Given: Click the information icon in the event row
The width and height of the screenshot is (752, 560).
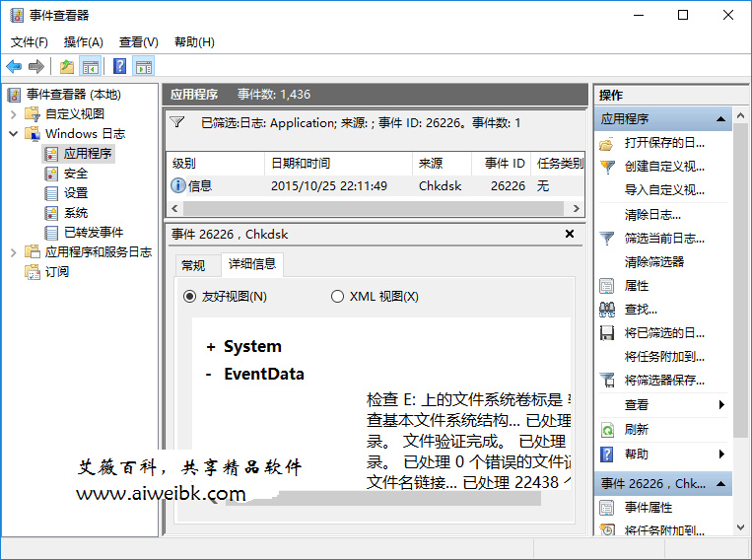Looking at the screenshot, I should coord(178,185).
